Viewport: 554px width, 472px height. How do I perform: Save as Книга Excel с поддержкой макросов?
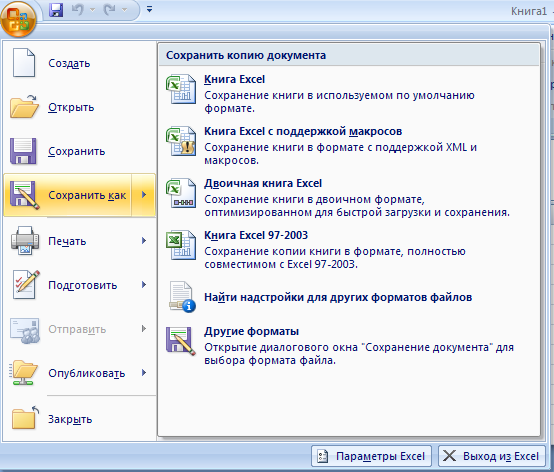click(349, 145)
